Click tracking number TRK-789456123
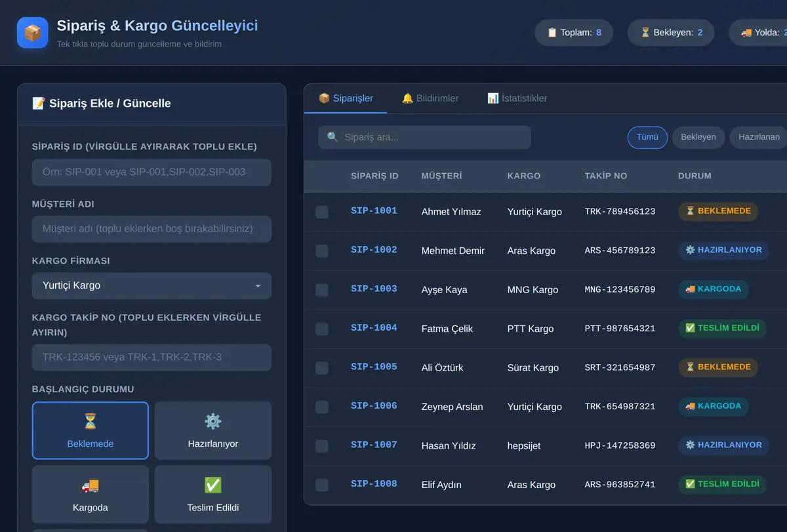787x532 pixels. tap(620, 212)
